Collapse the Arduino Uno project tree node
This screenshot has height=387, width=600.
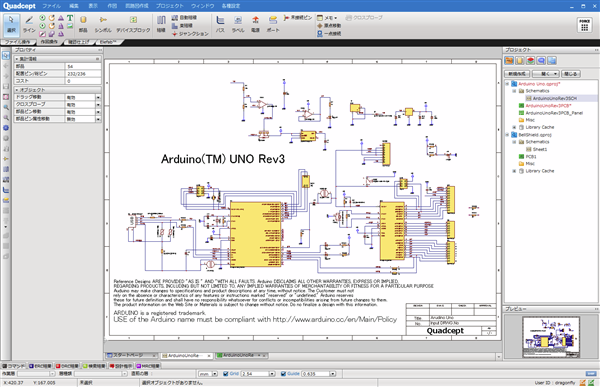point(507,84)
